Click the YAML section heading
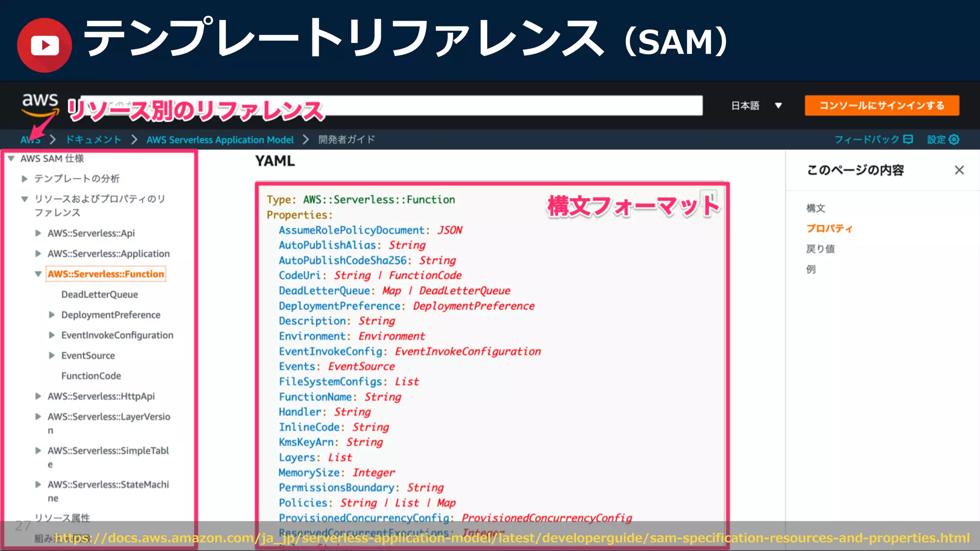The image size is (980, 551). tap(275, 161)
